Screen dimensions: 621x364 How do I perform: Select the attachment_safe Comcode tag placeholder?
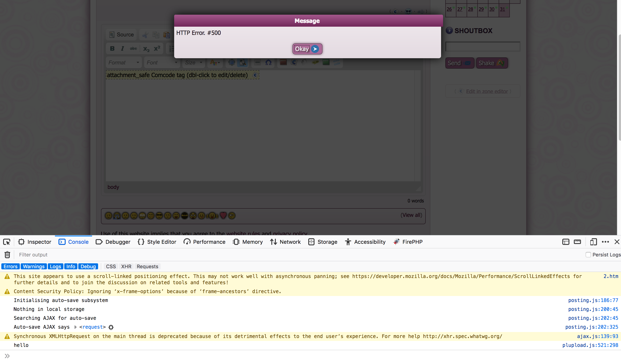[182, 75]
